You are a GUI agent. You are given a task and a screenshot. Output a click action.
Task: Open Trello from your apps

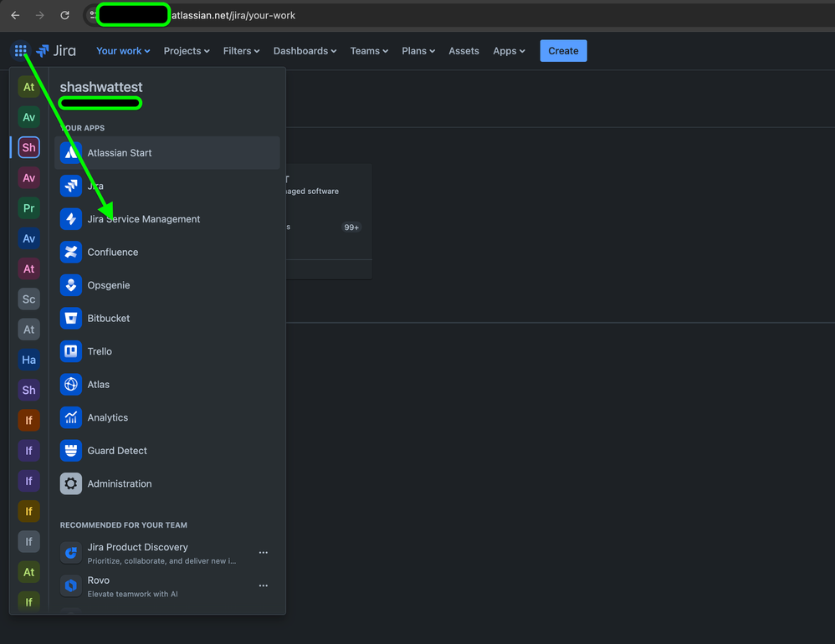tap(98, 351)
